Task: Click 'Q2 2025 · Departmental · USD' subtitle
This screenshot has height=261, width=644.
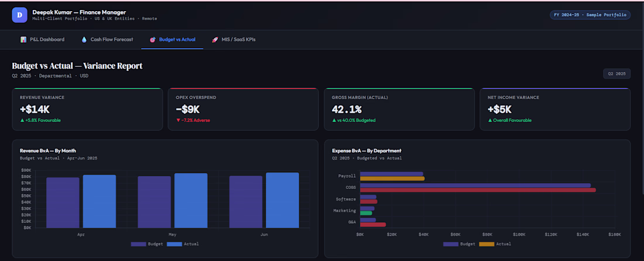Action: click(x=50, y=76)
